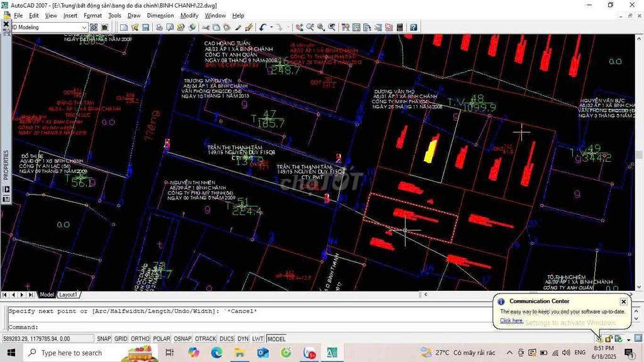Enable OSNAP in the status bar

(x=182, y=339)
